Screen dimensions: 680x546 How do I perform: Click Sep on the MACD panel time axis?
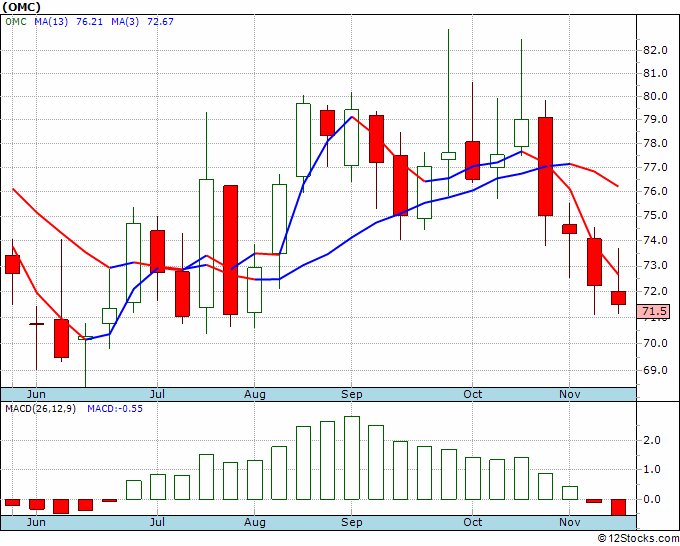[351, 522]
